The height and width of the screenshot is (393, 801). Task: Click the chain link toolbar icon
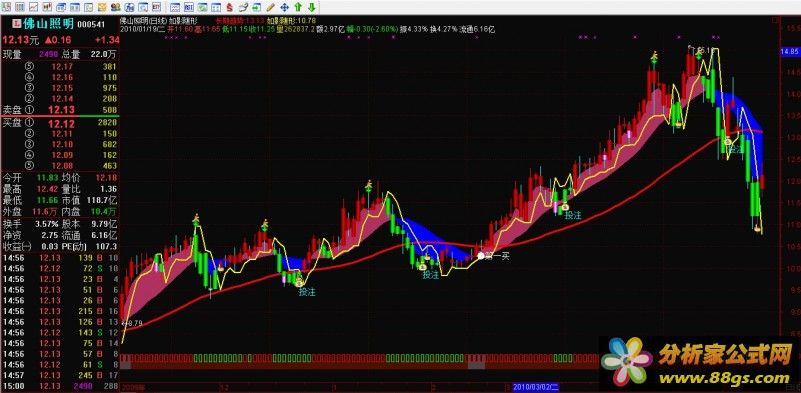243,7
